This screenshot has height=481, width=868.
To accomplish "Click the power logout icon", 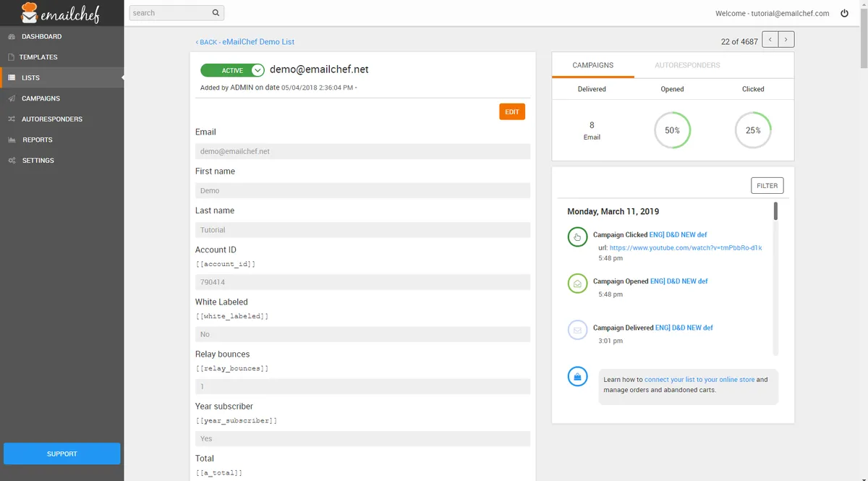I will click(844, 13).
